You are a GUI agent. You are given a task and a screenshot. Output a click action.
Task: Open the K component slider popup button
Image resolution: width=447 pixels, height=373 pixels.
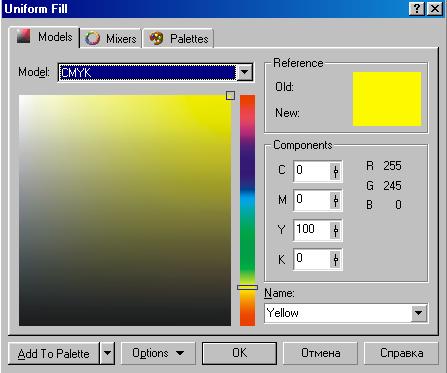(336, 259)
